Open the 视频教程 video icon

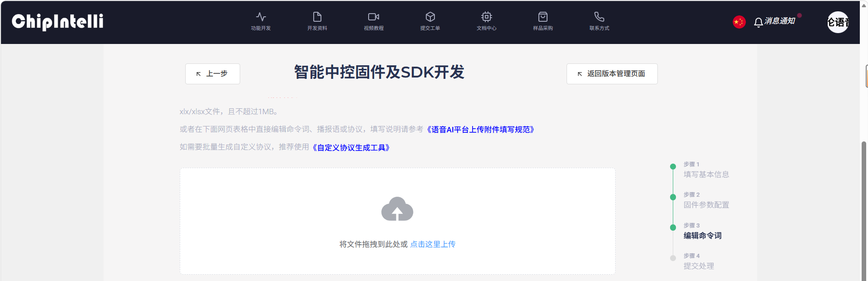374,17
